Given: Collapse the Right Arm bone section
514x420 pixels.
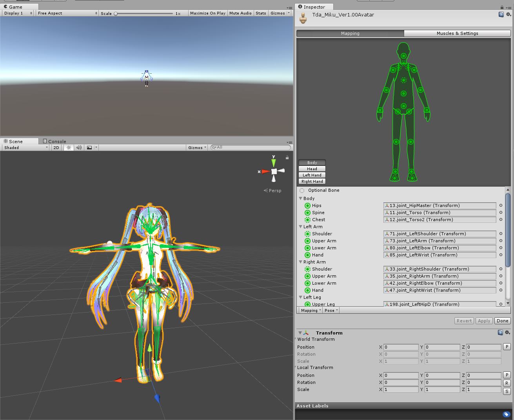Looking at the screenshot, I should click(300, 262).
